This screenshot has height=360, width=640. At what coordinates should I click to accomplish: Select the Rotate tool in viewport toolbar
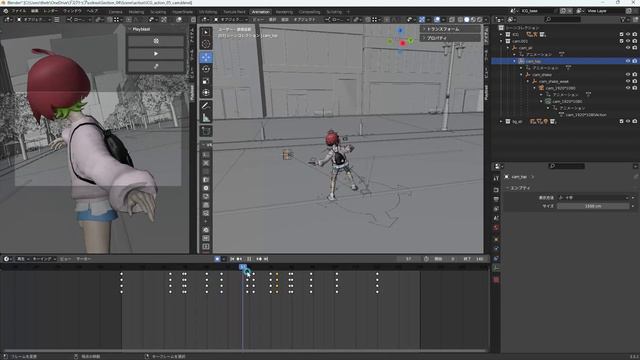pos(206,69)
